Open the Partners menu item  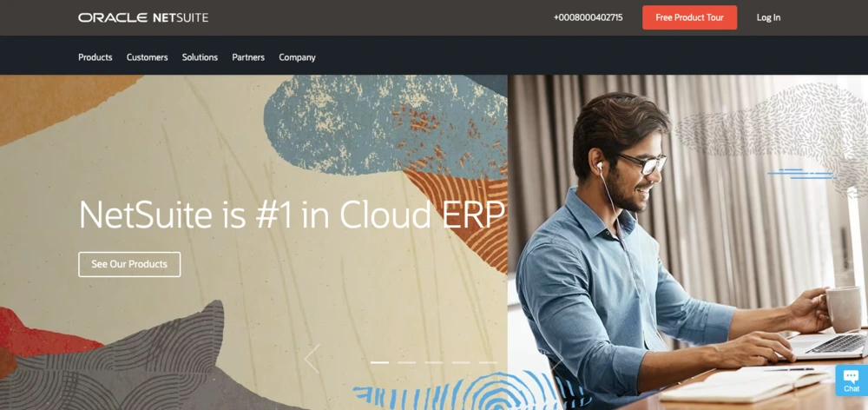[248, 57]
